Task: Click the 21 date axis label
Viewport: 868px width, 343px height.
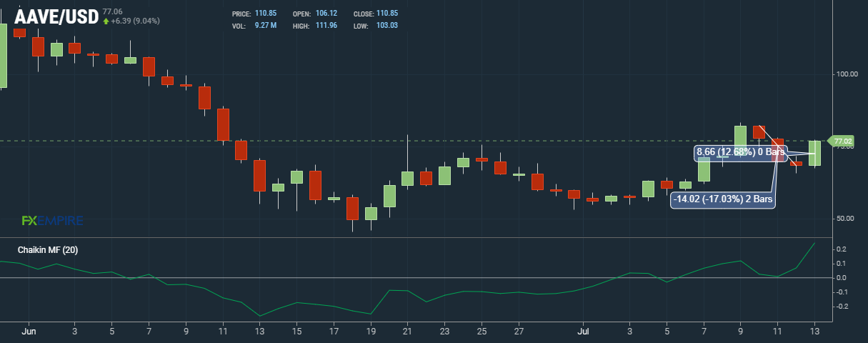Action: tap(408, 332)
